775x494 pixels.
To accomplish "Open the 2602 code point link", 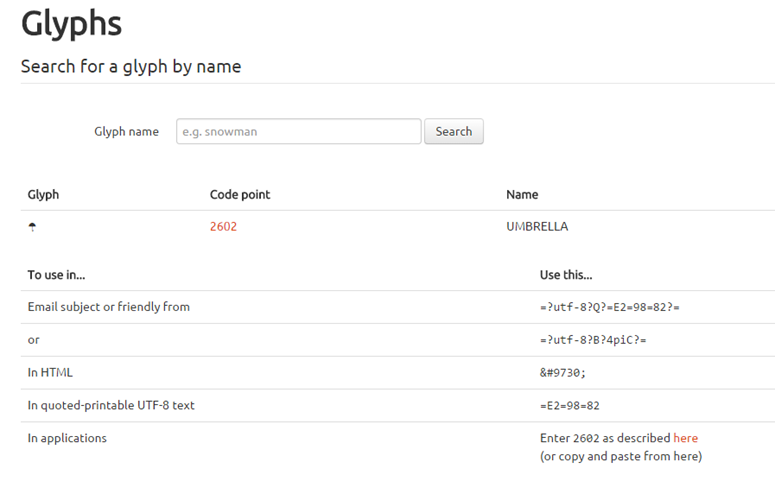I will [223, 226].
